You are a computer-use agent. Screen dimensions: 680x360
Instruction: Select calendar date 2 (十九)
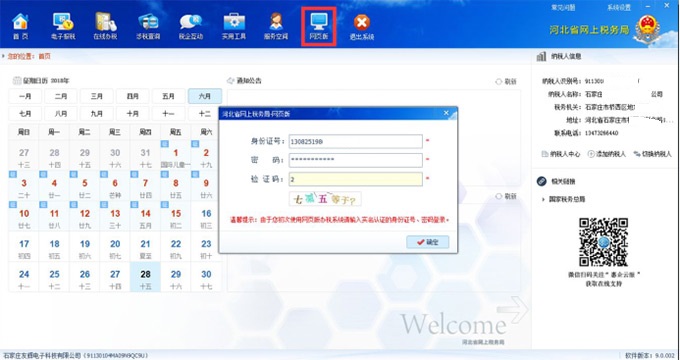(206, 155)
